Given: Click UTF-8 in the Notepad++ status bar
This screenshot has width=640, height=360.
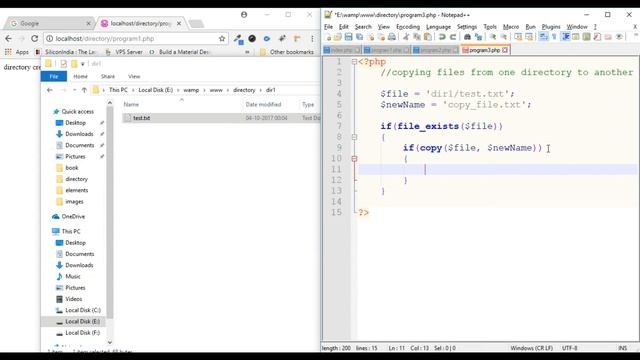Looking at the screenshot, I should pos(570,348).
